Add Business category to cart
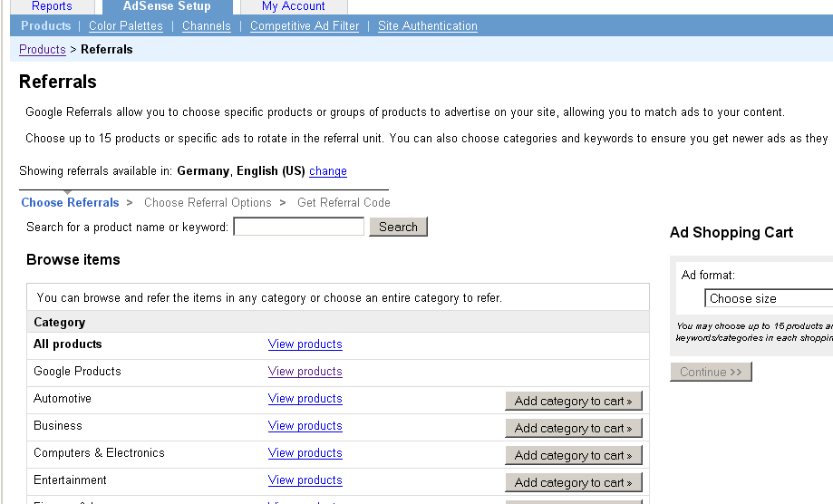 [574, 428]
